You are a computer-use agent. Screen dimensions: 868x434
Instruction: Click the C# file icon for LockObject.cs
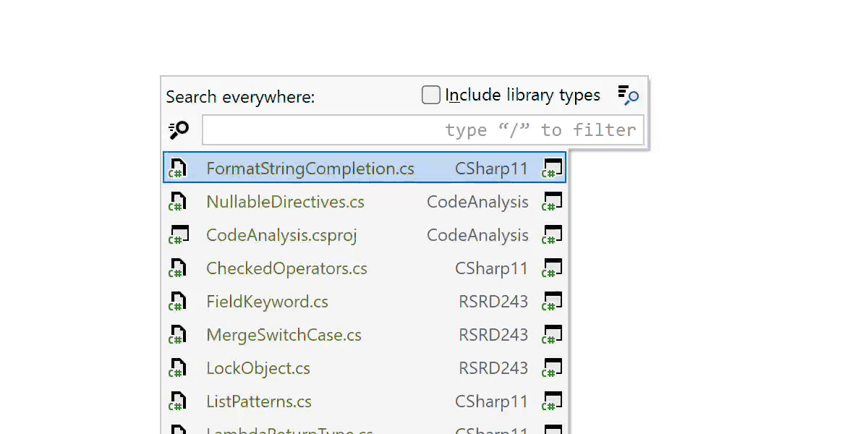tap(177, 368)
